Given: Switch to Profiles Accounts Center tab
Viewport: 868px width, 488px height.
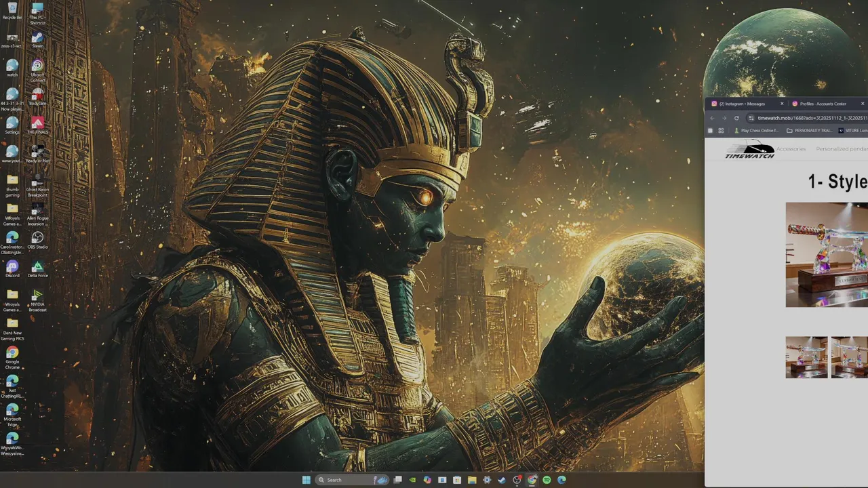Looking at the screenshot, I should tap(827, 104).
